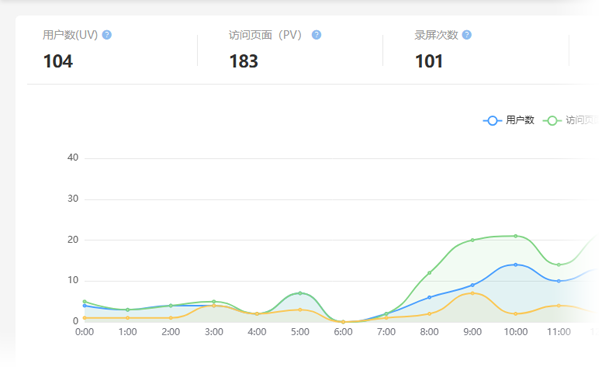The height and width of the screenshot is (368, 600).
Task: Select green data point at 10:00
Action: [515, 236]
